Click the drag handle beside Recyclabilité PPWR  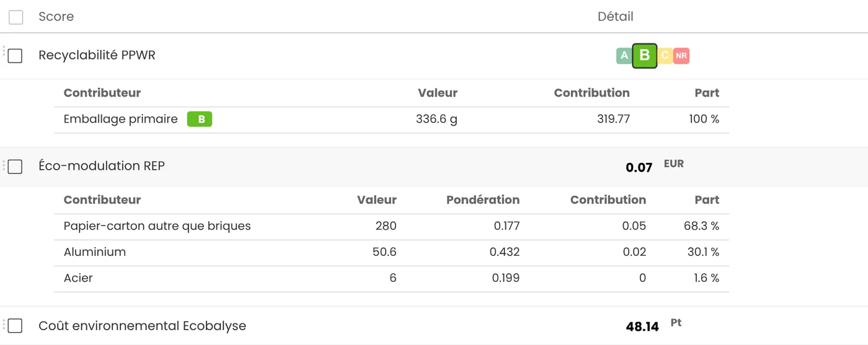pyautogui.click(x=4, y=51)
